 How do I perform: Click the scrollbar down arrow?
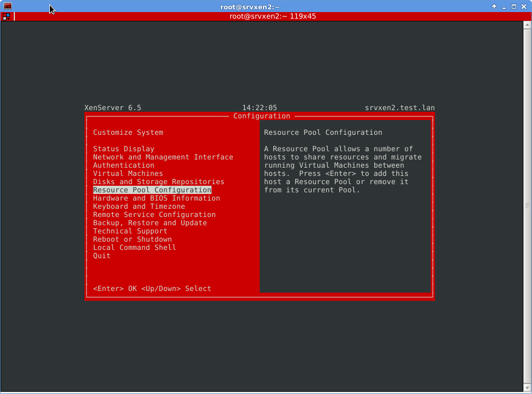click(527, 387)
